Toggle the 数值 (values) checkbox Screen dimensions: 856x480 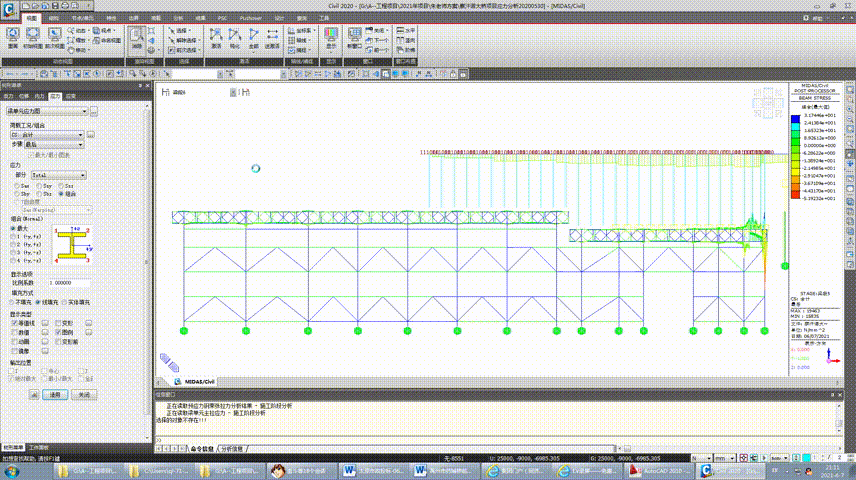14,332
